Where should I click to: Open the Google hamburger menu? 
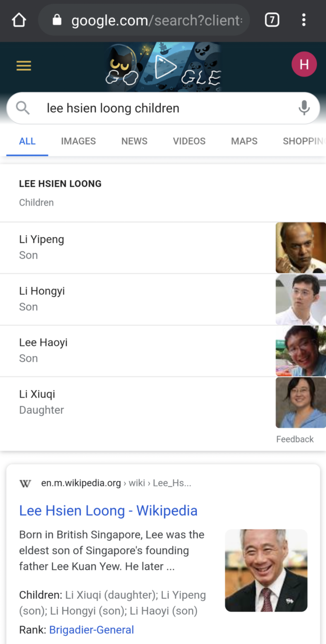[24, 66]
